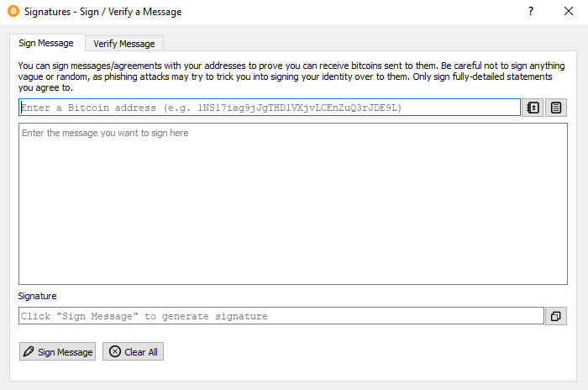Click the circled X icon on Clear All

coord(115,352)
